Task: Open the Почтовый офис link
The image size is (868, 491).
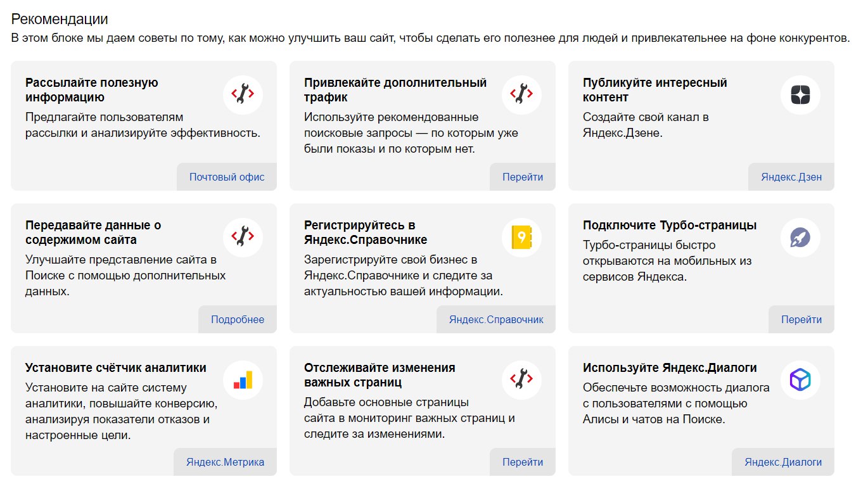Action: pyautogui.click(x=227, y=177)
